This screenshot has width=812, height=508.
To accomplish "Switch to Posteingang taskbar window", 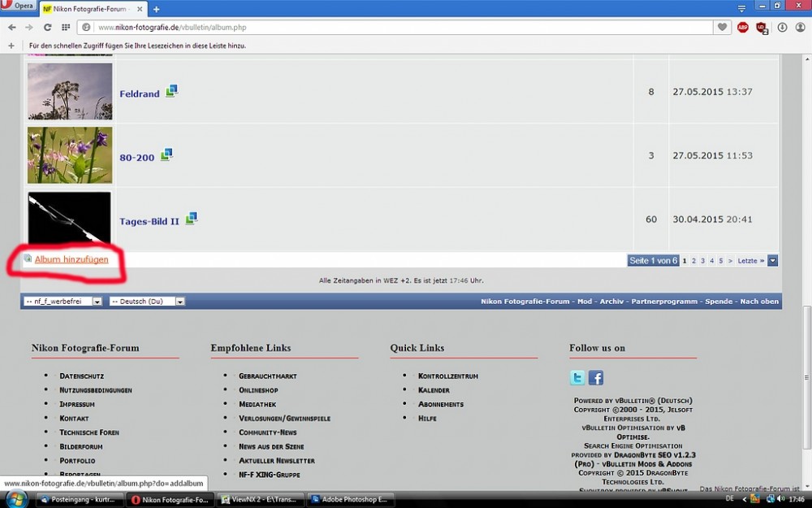I will point(80,500).
